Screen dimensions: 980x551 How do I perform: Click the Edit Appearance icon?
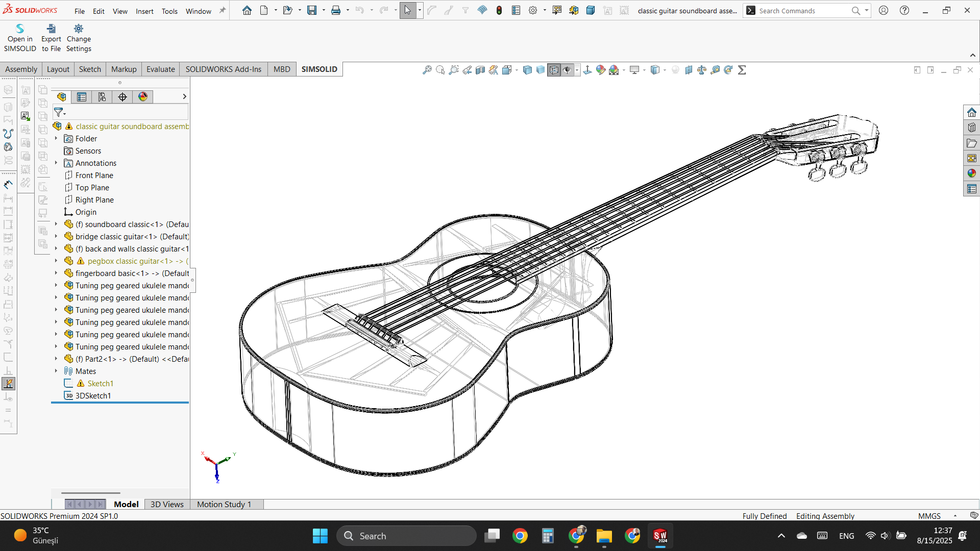coord(601,70)
